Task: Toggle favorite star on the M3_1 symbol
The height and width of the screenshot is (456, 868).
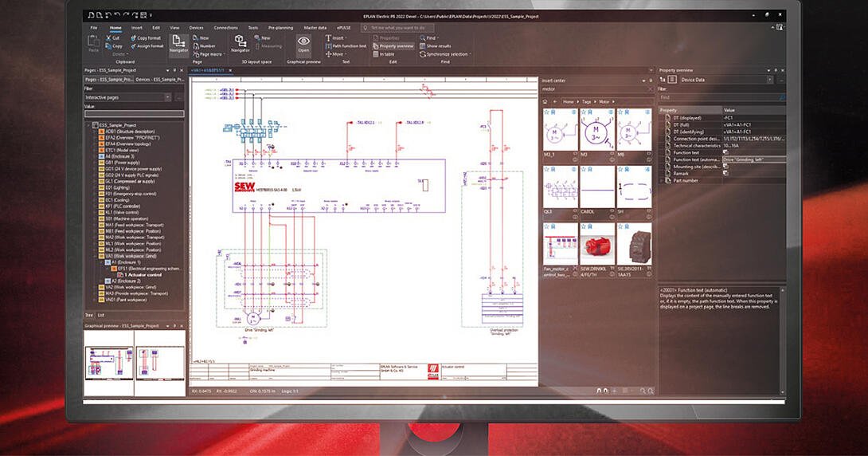Action: [x=546, y=113]
